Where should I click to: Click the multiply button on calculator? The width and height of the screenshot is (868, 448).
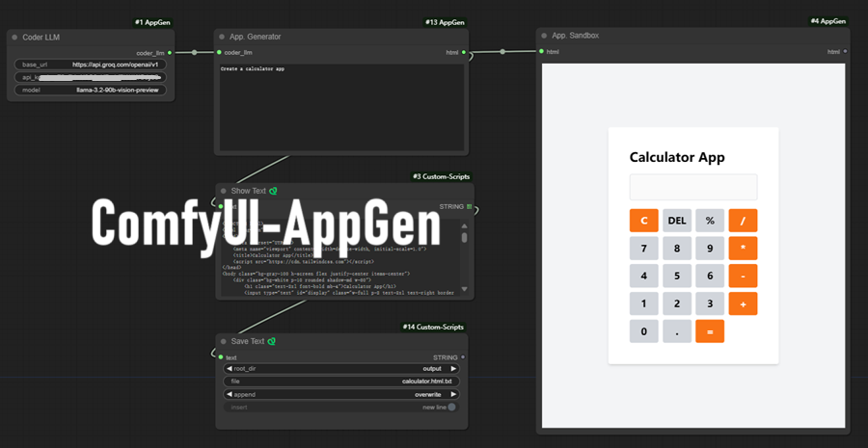coord(743,249)
